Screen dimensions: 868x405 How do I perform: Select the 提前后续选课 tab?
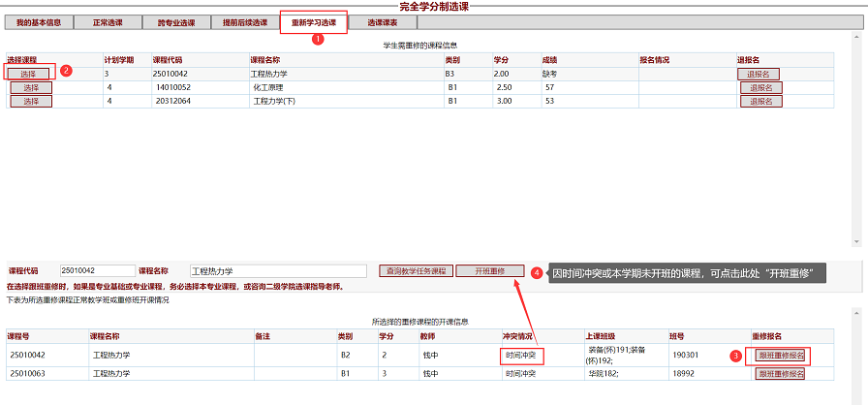[x=245, y=22]
